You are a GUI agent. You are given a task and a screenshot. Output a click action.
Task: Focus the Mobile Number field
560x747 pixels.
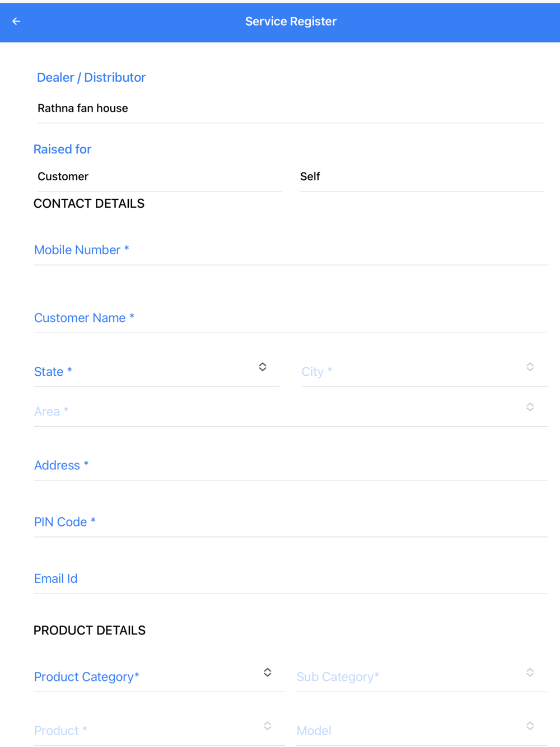pyautogui.click(x=290, y=250)
